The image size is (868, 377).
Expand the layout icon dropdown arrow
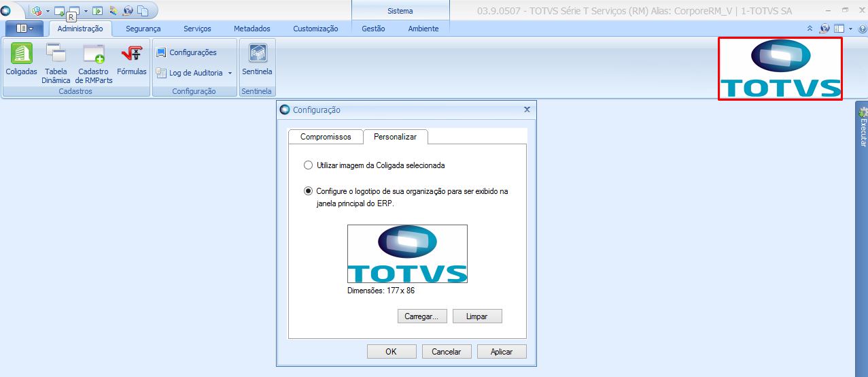pyautogui.click(x=850, y=29)
